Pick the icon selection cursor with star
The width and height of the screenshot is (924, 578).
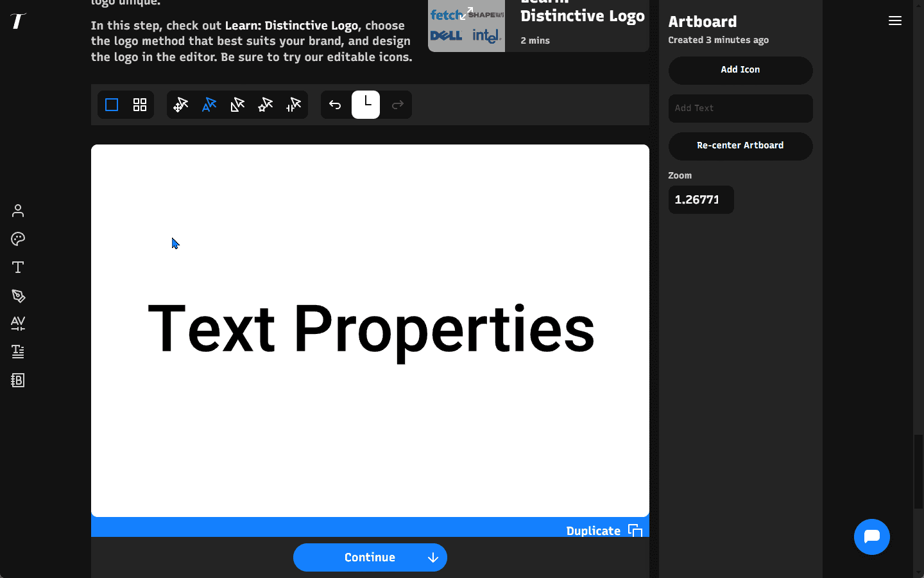point(265,105)
